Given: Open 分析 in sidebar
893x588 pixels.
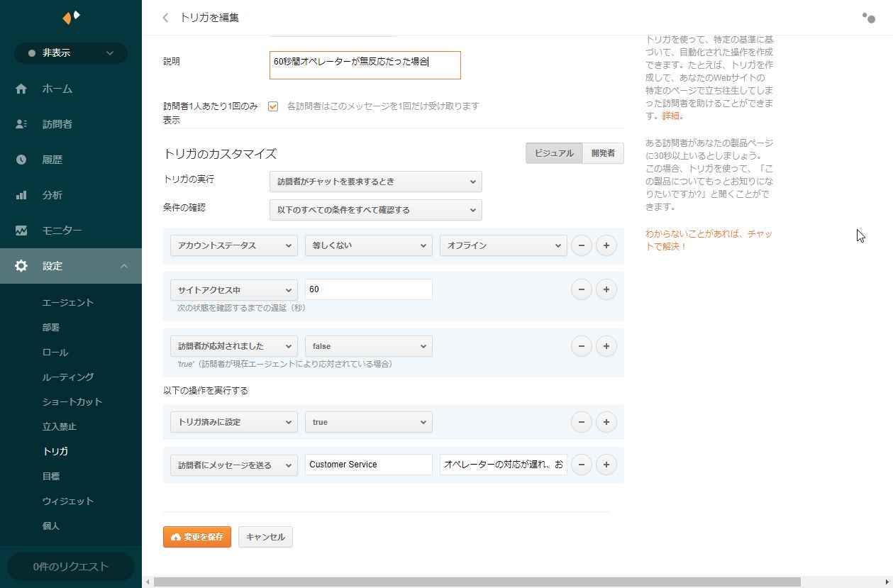Looking at the screenshot, I should (x=52, y=195).
